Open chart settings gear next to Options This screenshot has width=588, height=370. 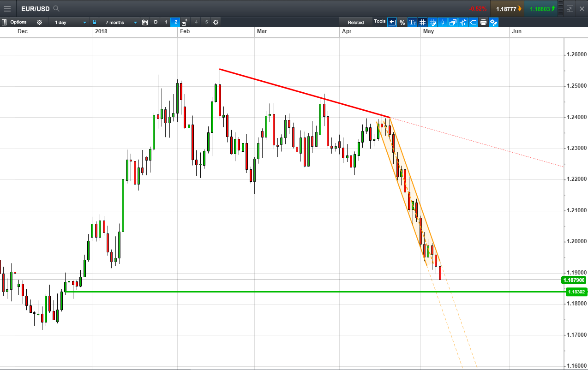pos(39,22)
